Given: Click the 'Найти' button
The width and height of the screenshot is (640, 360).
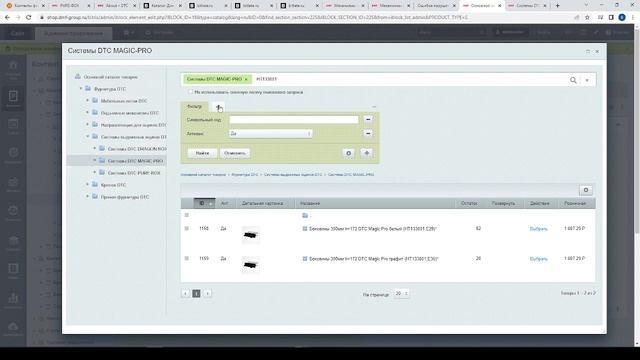Looking at the screenshot, I should (202, 153).
